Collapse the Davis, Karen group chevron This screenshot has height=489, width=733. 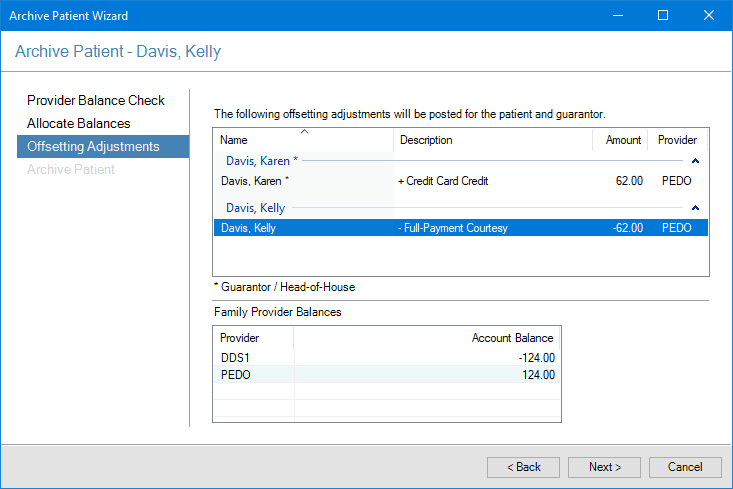pos(695,160)
